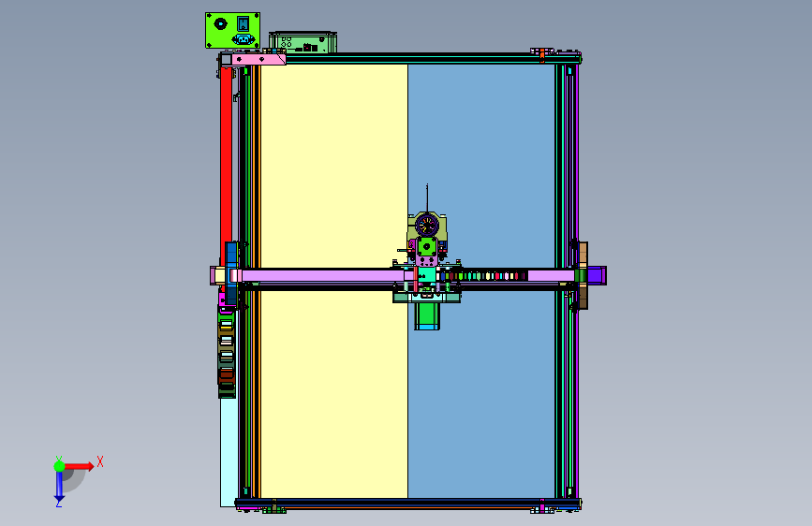Click the green Y axis dot of triad
Image resolution: width=812 pixels, height=526 pixels.
coord(59,466)
